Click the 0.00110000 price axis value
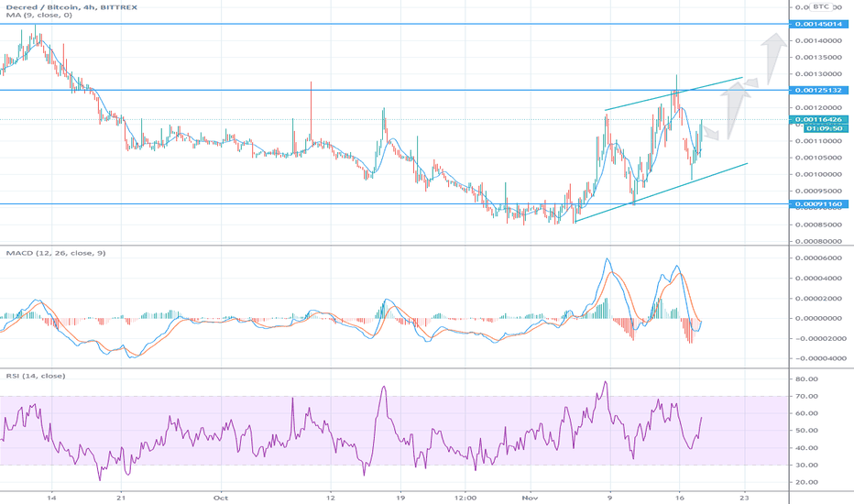 (x=818, y=141)
